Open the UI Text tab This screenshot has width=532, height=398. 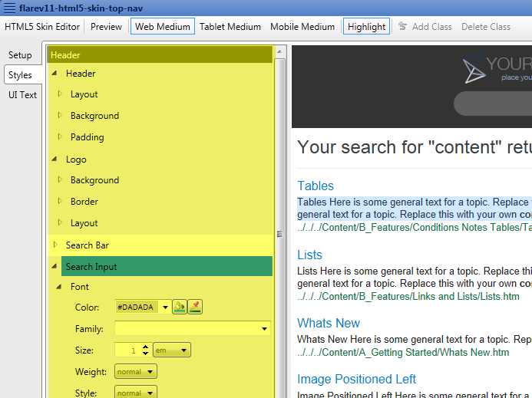click(x=23, y=95)
